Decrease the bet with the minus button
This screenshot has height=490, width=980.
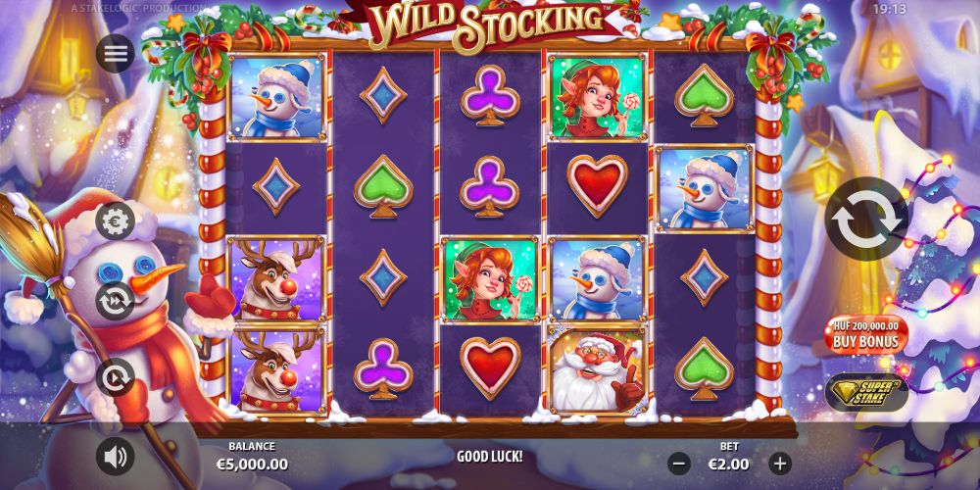[679, 464]
